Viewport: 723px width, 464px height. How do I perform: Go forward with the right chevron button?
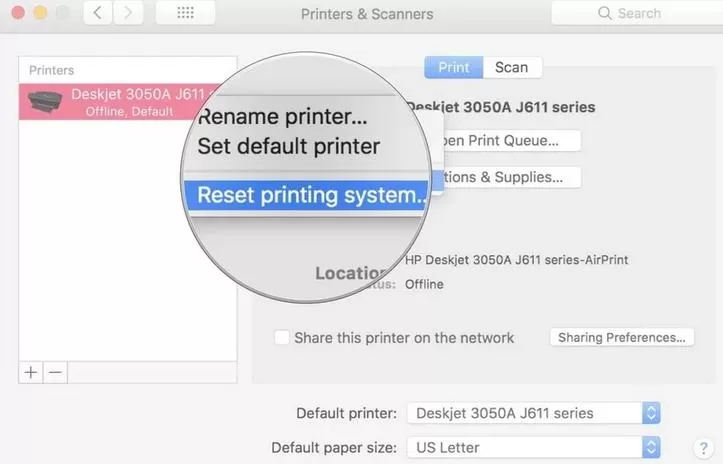128,12
